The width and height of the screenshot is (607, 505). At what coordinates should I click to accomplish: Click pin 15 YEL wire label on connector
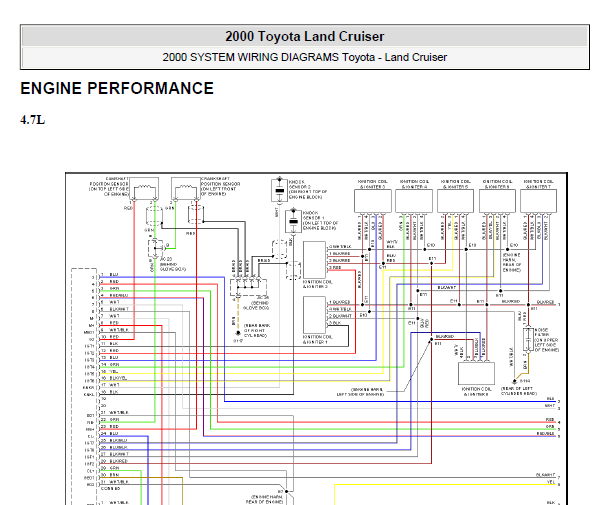(x=113, y=371)
